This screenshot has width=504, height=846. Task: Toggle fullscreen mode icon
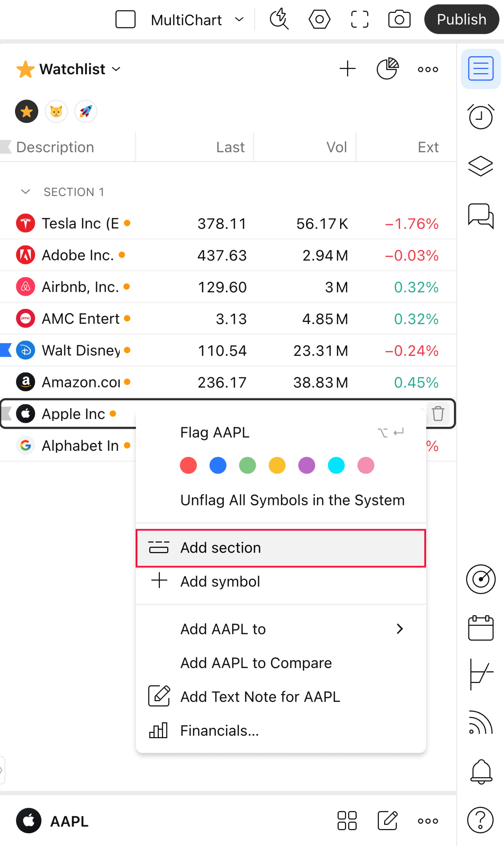359,19
